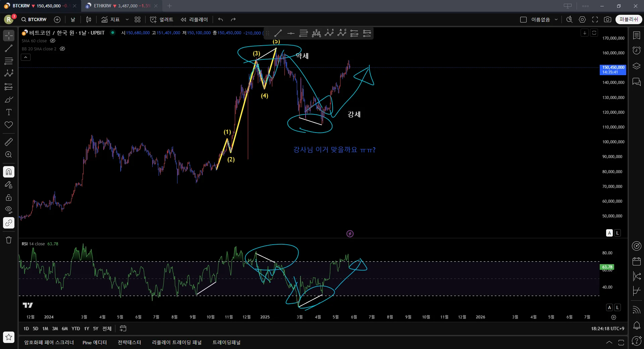The height and width of the screenshot is (349, 644).
Task: Open chart settings gear in top toolbar
Action: pos(582,19)
